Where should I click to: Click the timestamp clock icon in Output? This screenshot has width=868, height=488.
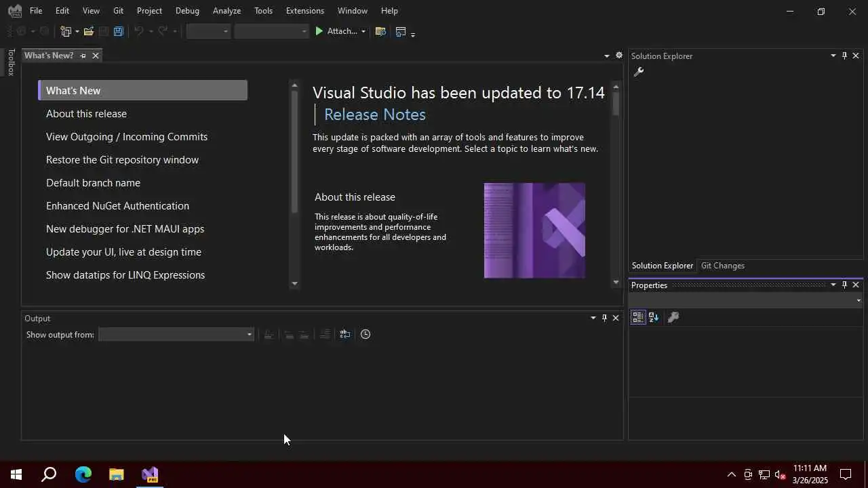pyautogui.click(x=366, y=334)
